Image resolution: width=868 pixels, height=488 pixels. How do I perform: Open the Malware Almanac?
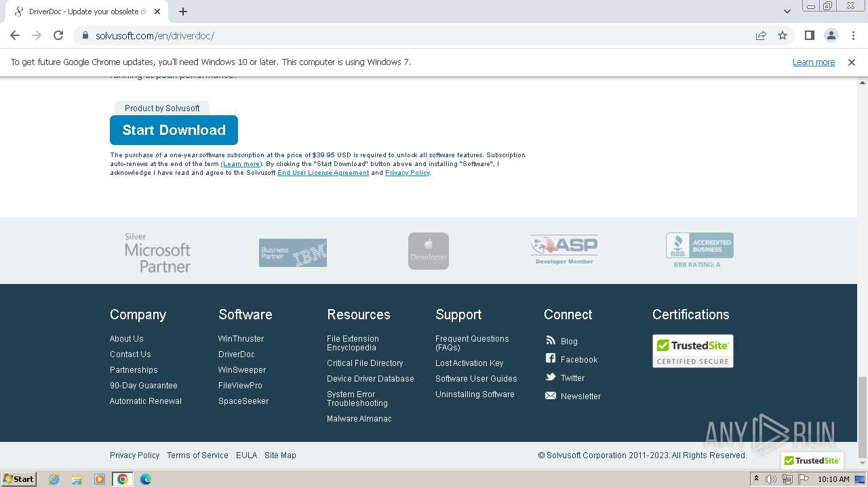point(359,419)
